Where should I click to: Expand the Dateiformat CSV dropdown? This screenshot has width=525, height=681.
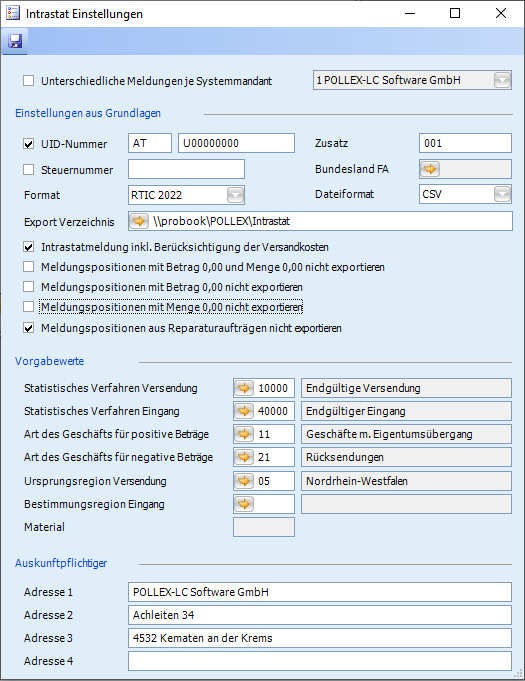502,194
